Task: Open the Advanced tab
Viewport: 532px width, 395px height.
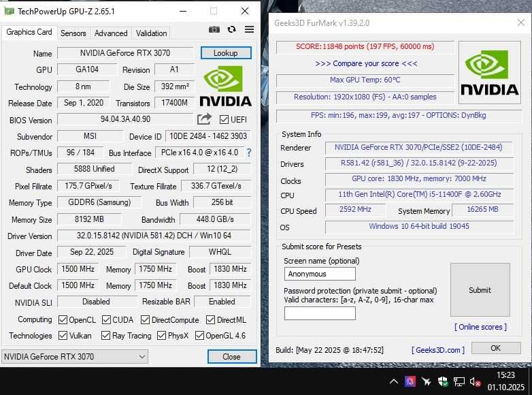Action: coord(111,33)
